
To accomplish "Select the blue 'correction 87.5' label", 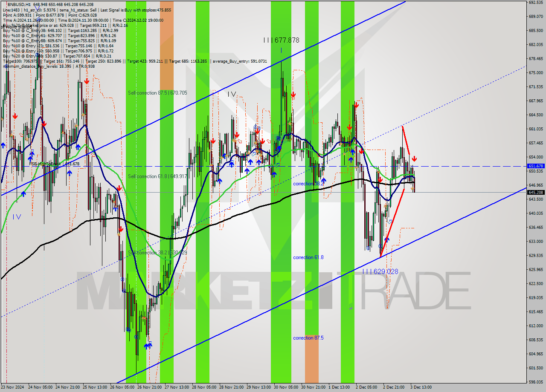I will [308, 338].
